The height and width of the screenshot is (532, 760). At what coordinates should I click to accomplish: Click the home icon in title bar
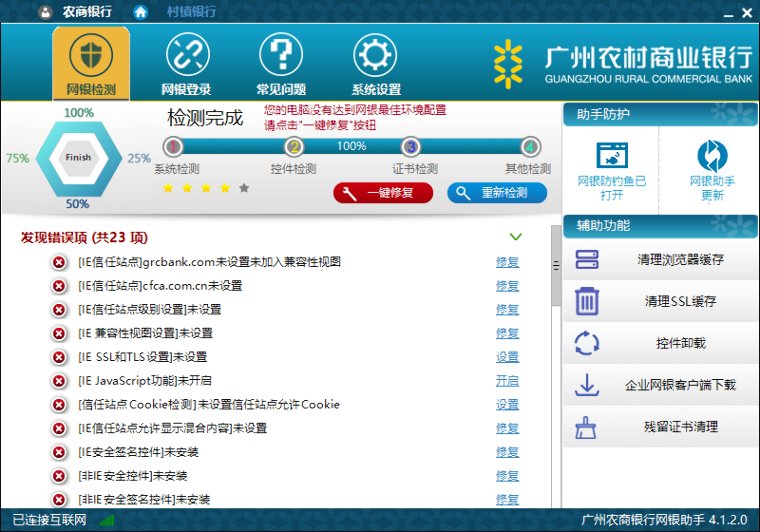tap(141, 12)
